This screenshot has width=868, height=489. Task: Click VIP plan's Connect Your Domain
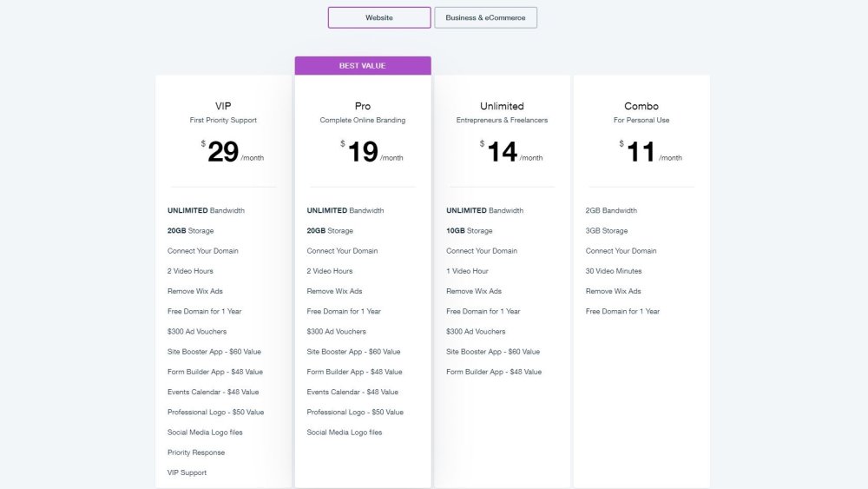[x=203, y=251]
